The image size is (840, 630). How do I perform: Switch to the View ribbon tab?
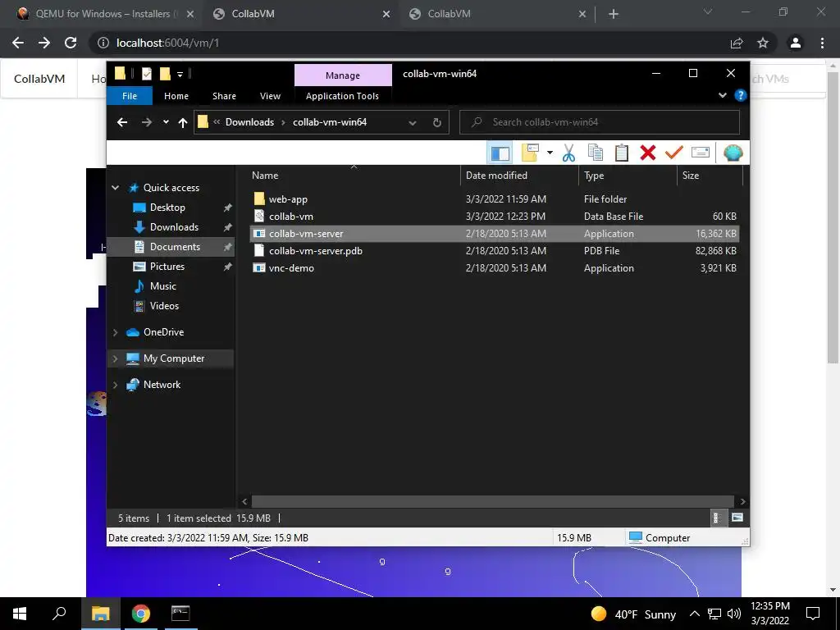pos(270,96)
